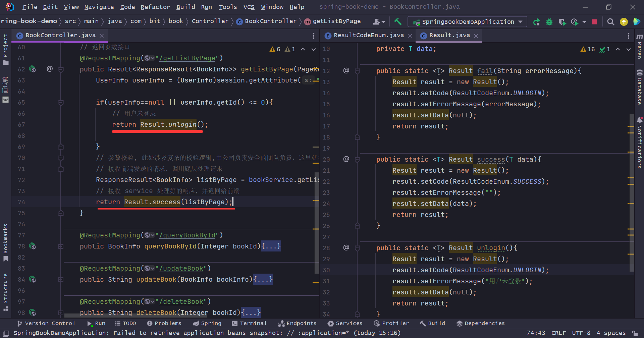The height and width of the screenshot is (338, 644).
Task: Click the @ gutter marker next to fail method
Action: (x=346, y=70)
